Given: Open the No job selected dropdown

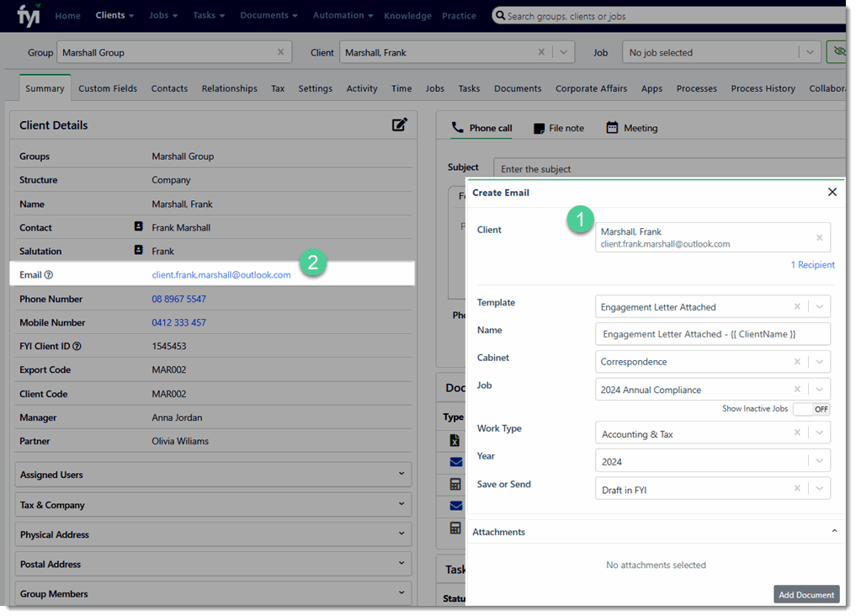Looking at the screenshot, I should [811, 52].
